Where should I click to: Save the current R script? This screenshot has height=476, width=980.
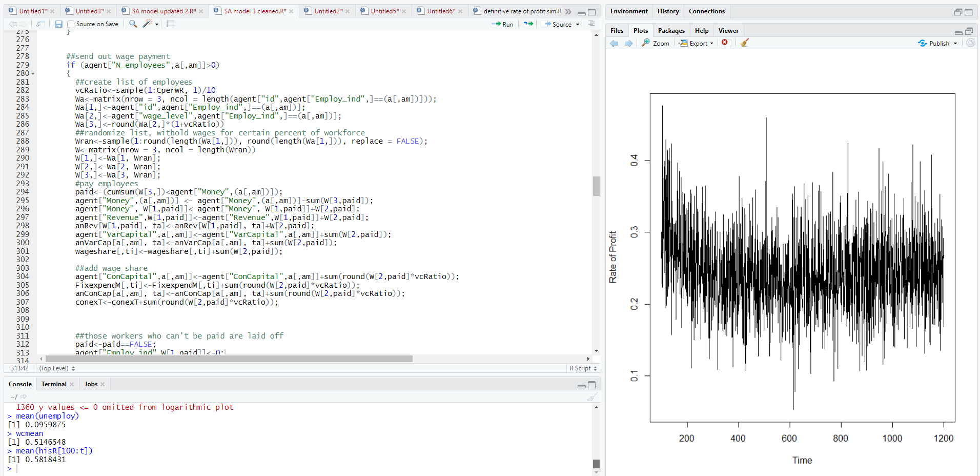(x=58, y=24)
